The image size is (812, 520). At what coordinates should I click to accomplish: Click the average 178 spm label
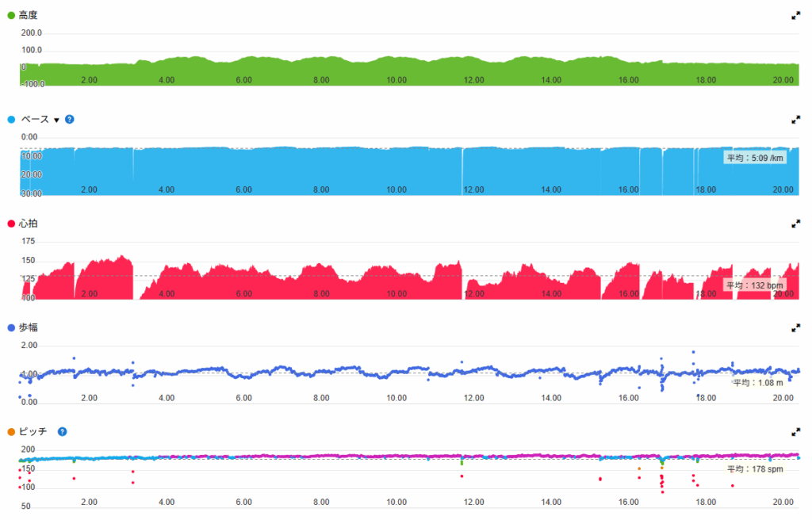pyautogui.click(x=755, y=469)
